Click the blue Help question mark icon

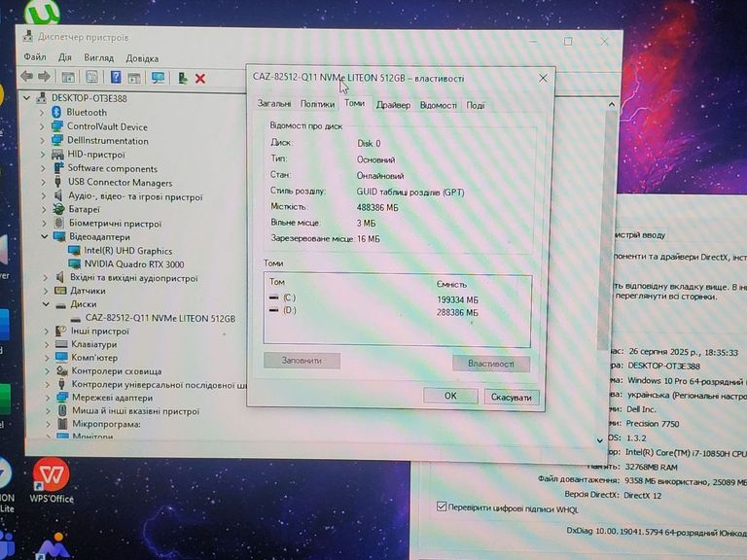[x=116, y=78]
